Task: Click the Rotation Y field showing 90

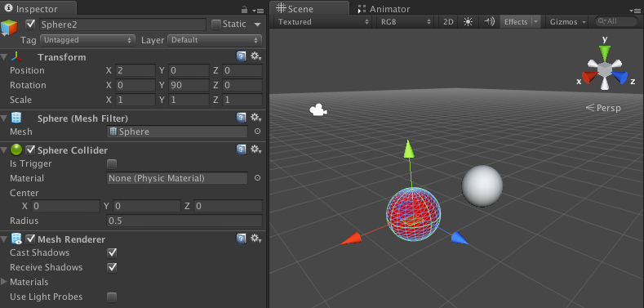Action: (x=189, y=85)
